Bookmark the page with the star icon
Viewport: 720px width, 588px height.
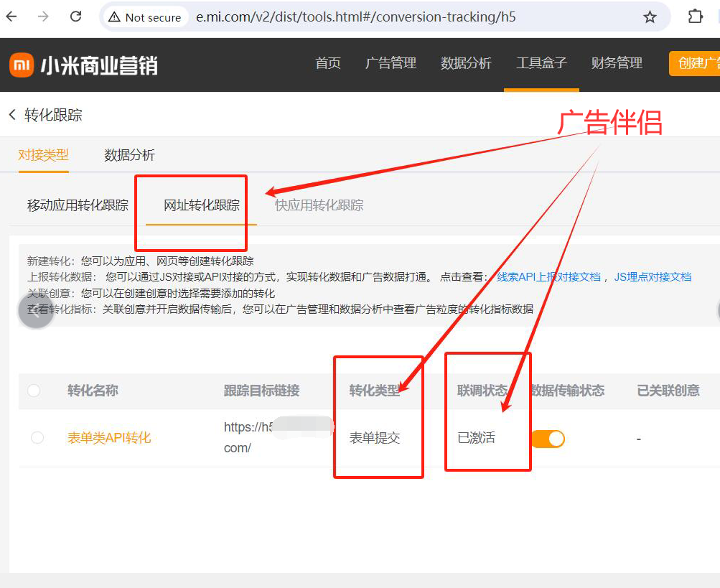tap(650, 17)
